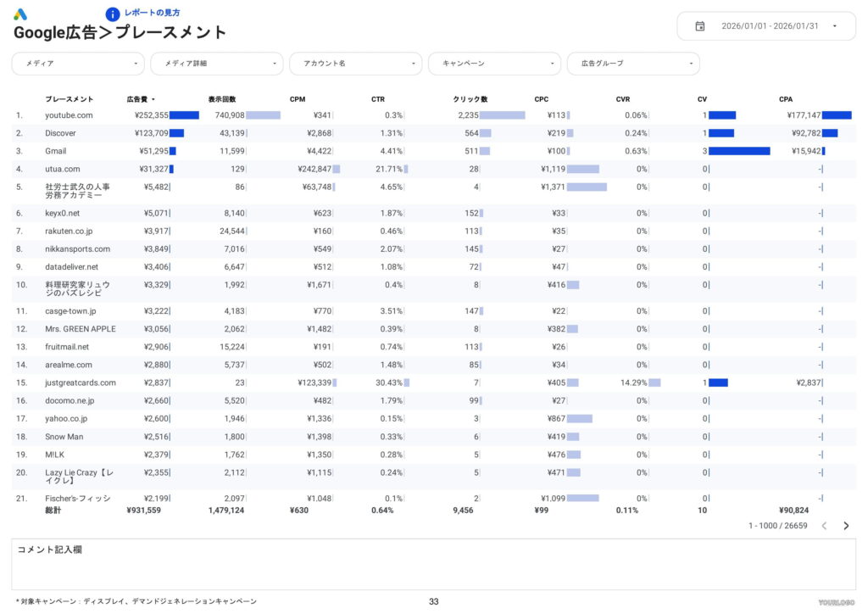Select the keyx0.net placement cell
This screenshot has height=614, width=868.
[63, 213]
